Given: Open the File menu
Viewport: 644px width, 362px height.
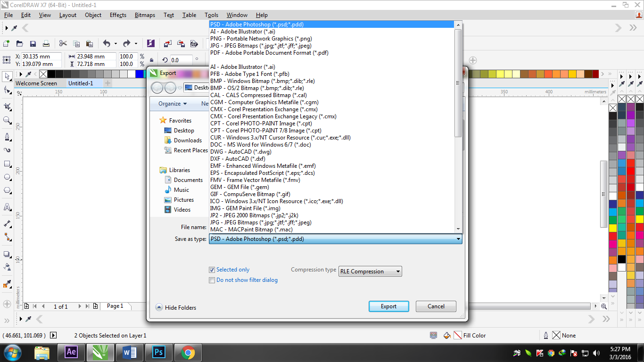Looking at the screenshot, I should click(8, 15).
